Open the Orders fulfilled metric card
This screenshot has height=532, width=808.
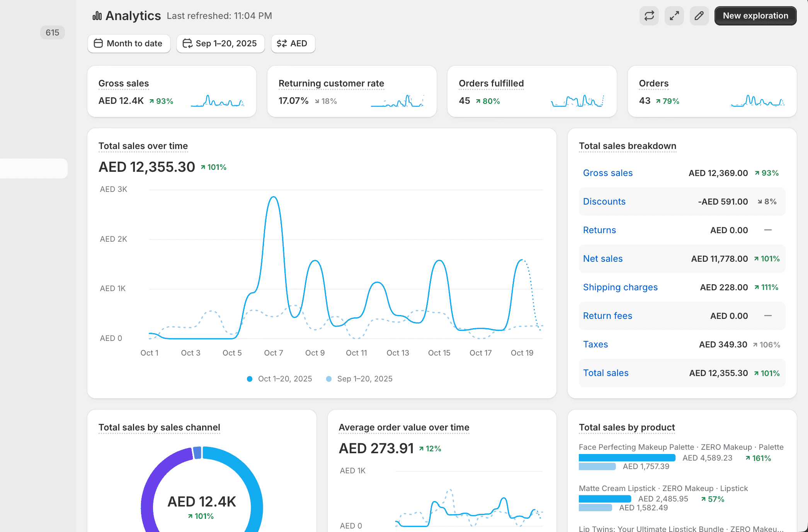[x=491, y=83]
